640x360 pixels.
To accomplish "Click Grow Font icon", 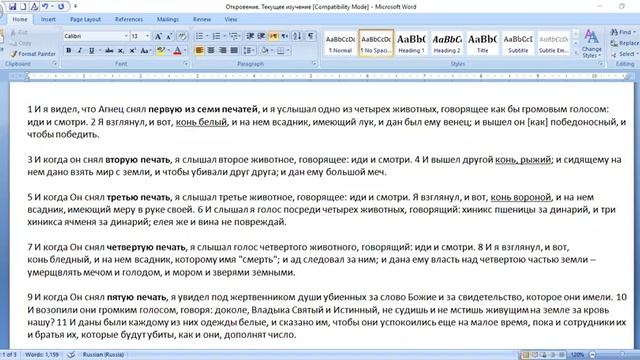I will [158, 36].
